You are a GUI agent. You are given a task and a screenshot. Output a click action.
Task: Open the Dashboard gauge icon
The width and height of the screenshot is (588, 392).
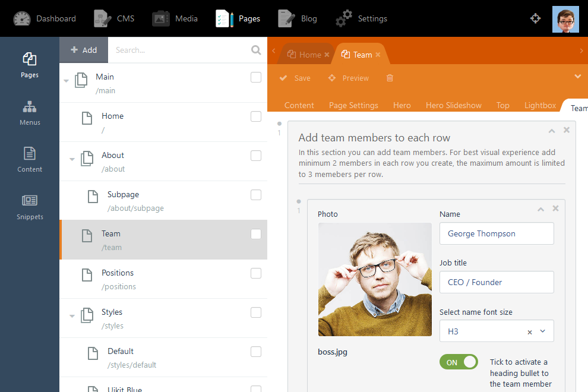click(22, 18)
